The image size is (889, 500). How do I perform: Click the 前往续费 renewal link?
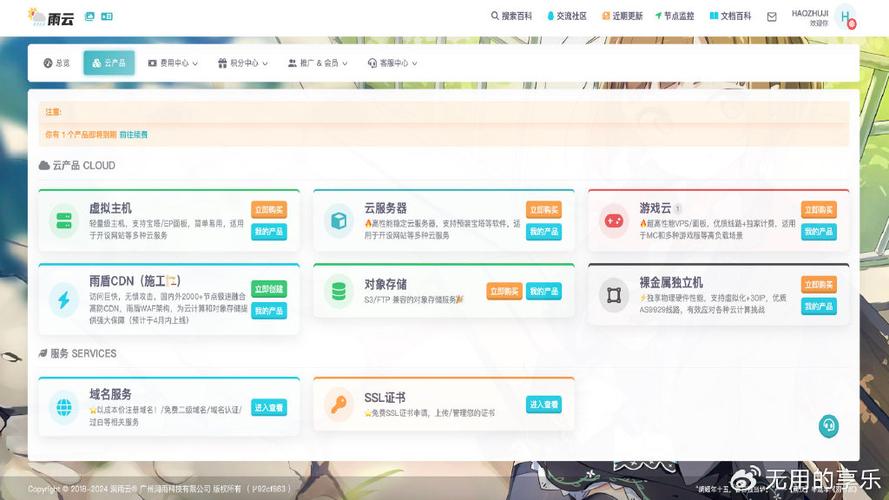133,134
